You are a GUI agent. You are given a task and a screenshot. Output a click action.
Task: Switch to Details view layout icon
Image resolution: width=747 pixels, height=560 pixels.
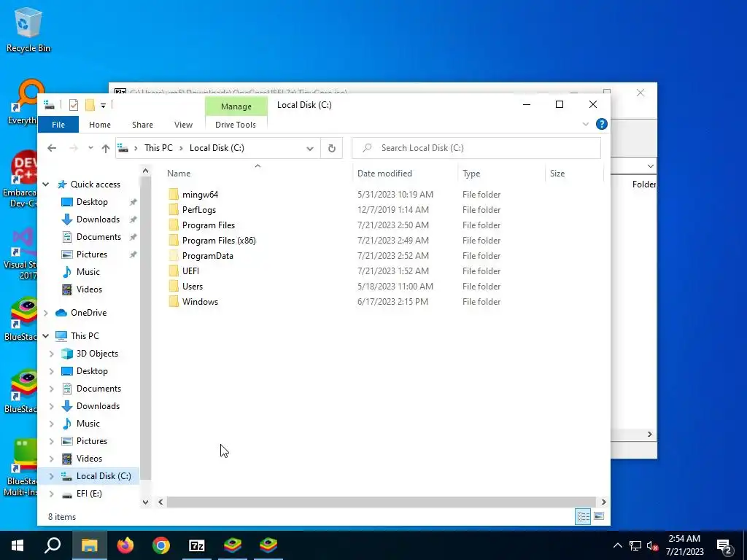click(x=583, y=517)
